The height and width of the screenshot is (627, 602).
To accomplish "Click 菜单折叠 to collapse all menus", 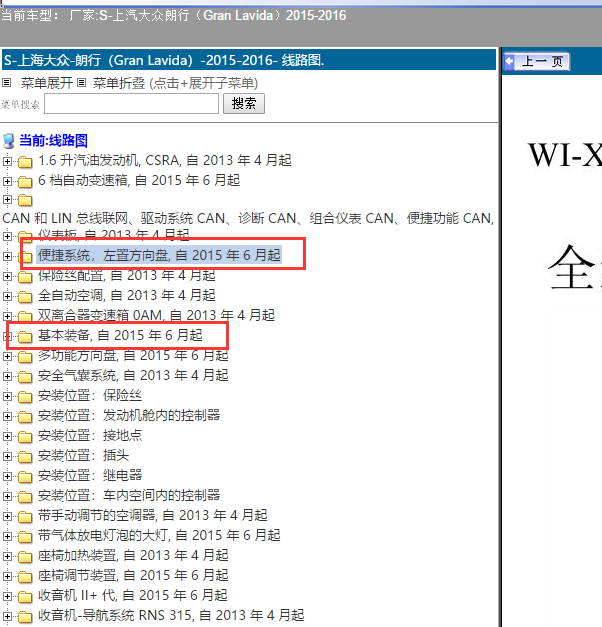I will [119, 83].
